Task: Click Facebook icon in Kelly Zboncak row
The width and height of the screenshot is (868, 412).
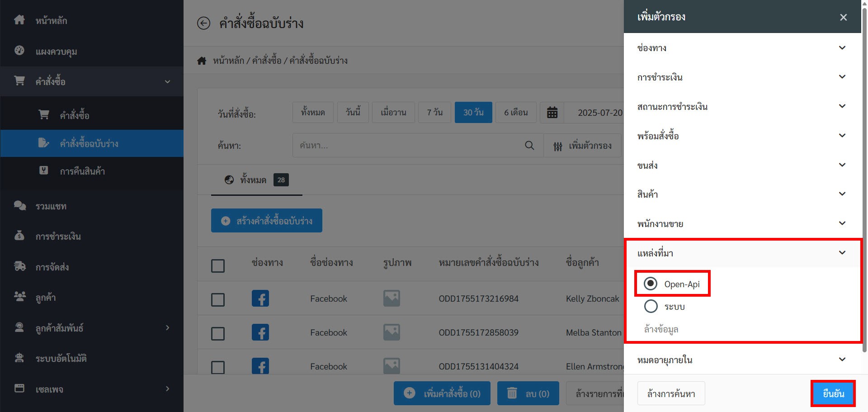Action: click(x=260, y=298)
